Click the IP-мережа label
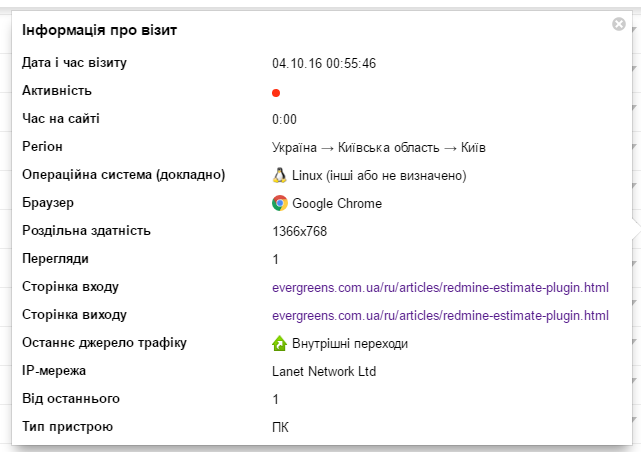Viewport: 641px width, 452px height. click(x=54, y=371)
